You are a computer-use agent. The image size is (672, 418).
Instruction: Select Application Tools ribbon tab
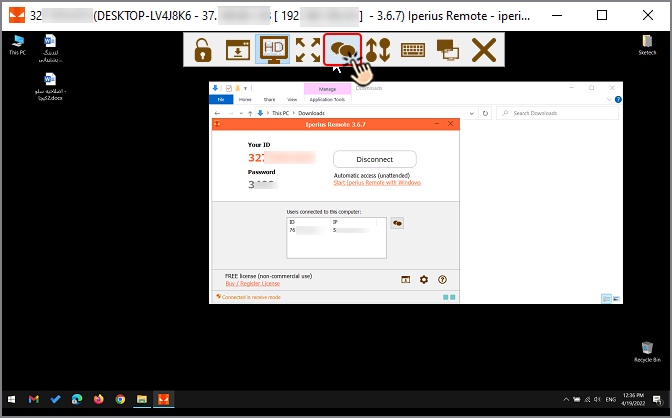click(327, 99)
